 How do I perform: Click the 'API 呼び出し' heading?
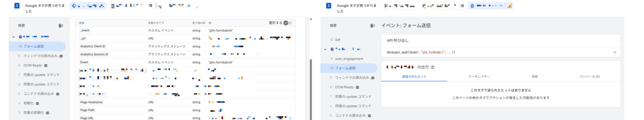398,41
